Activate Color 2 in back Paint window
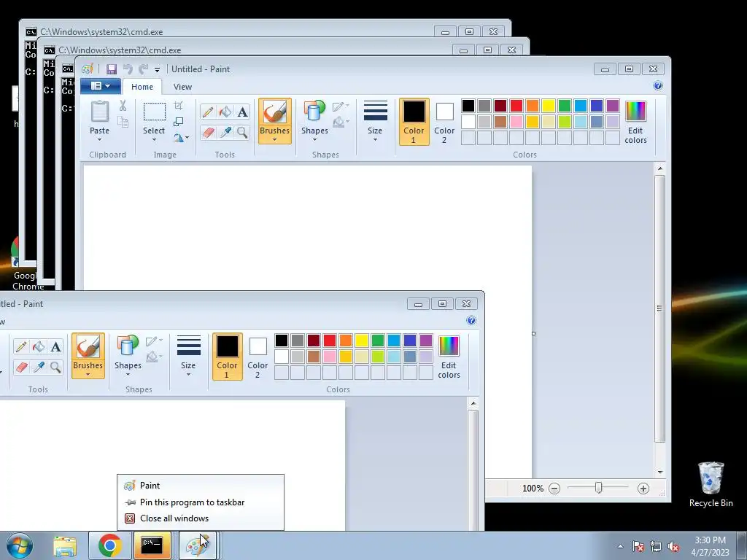This screenshot has height=560, width=747. [444, 122]
